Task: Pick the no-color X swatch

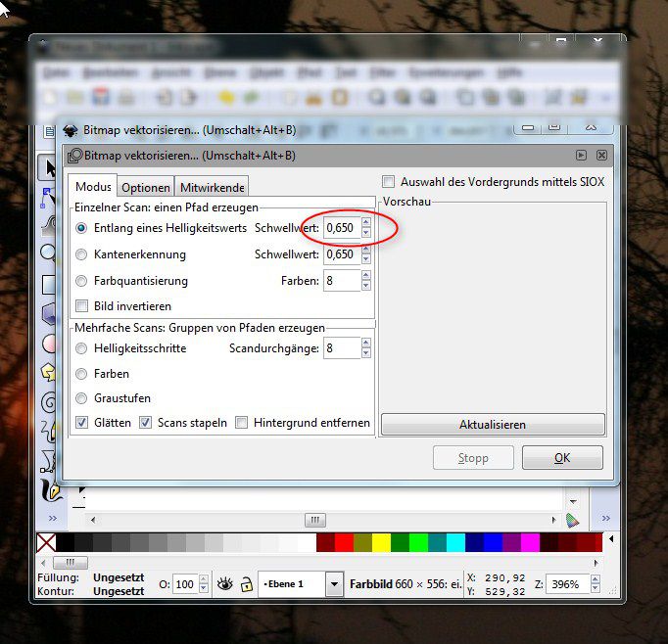Action: [x=46, y=542]
